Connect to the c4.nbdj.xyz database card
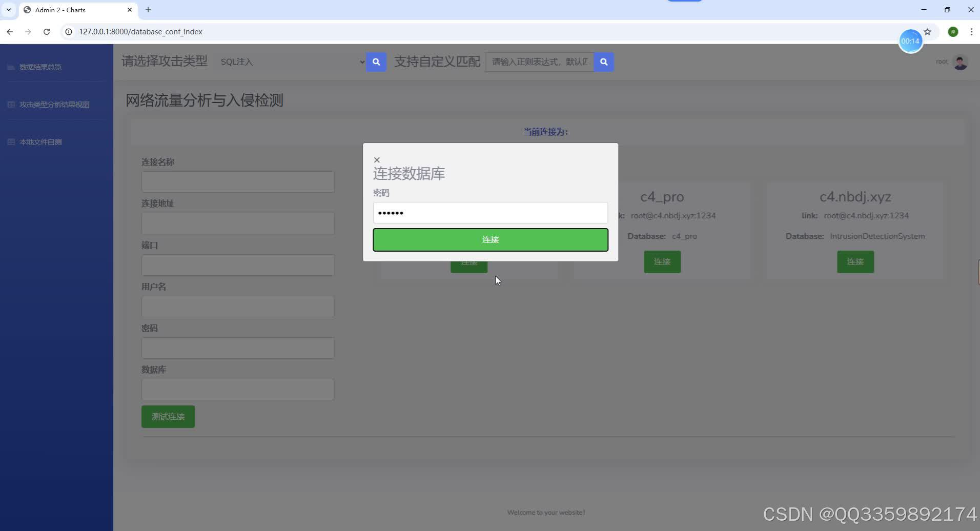This screenshot has width=980, height=531. [855, 261]
